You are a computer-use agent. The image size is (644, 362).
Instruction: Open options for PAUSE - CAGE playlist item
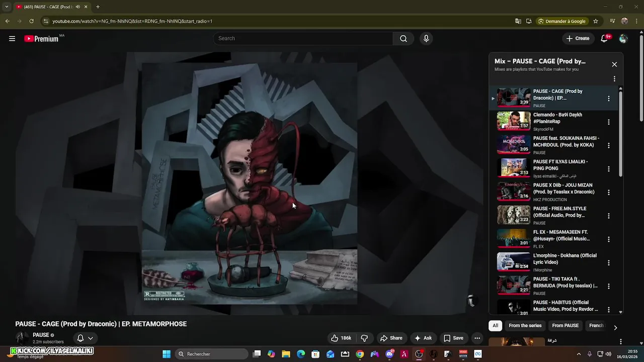[609, 99]
